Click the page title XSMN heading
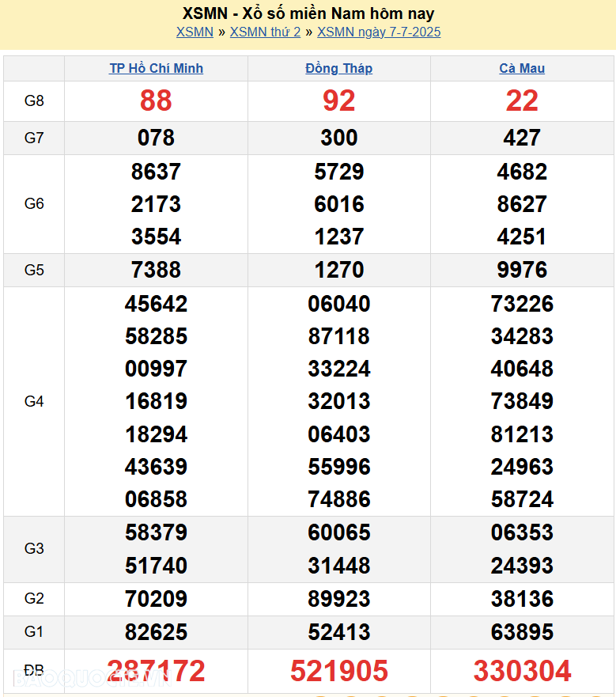 (308, 13)
